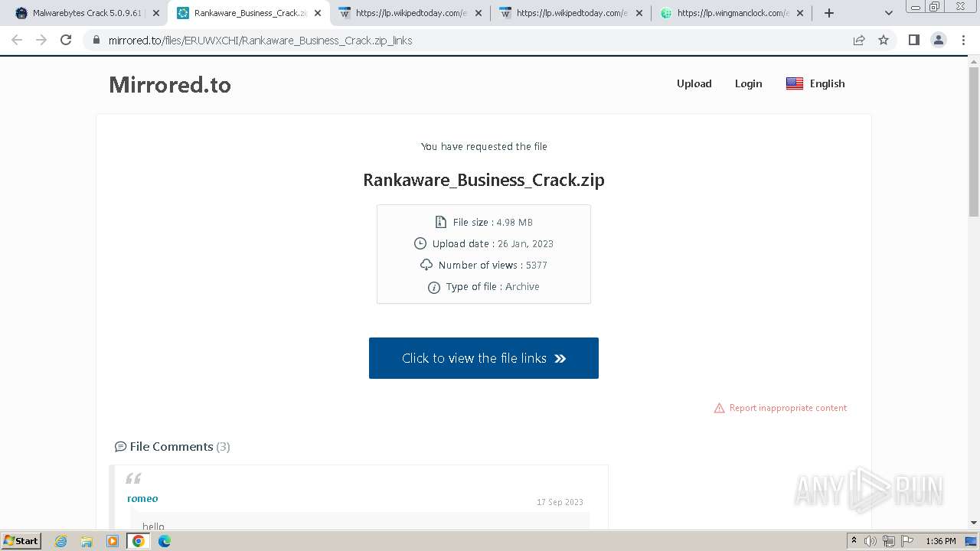Open the network tray icon
The height and width of the screenshot is (551, 980).
pyautogui.click(x=888, y=541)
